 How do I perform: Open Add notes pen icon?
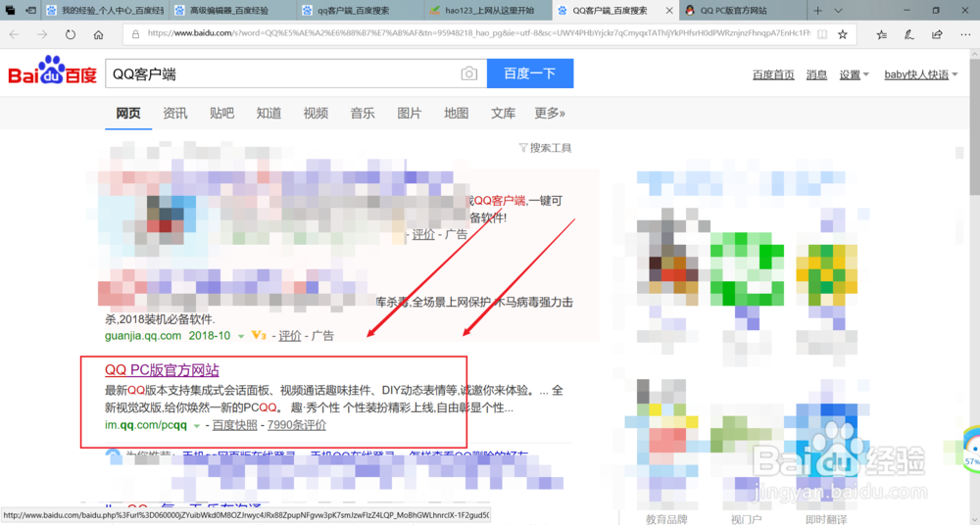(x=909, y=34)
